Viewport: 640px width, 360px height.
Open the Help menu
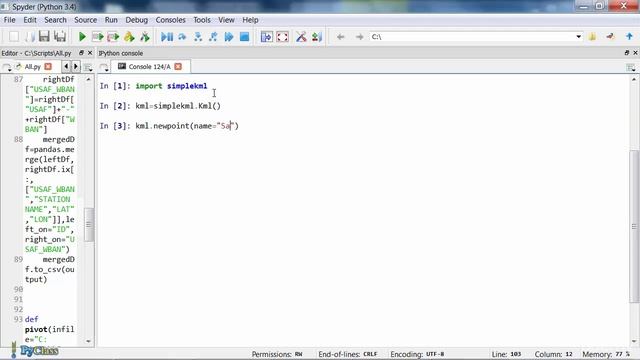coord(250,20)
